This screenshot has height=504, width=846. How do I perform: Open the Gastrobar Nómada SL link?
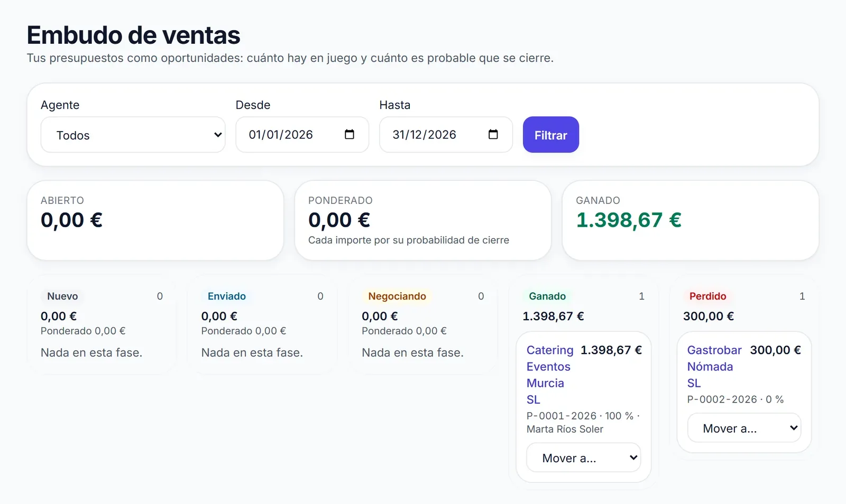714,366
